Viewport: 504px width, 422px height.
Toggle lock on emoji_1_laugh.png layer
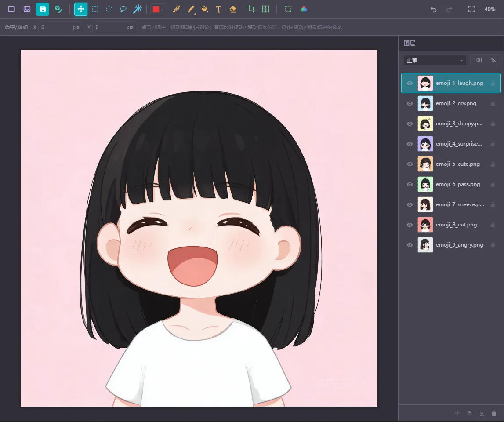click(x=493, y=84)
